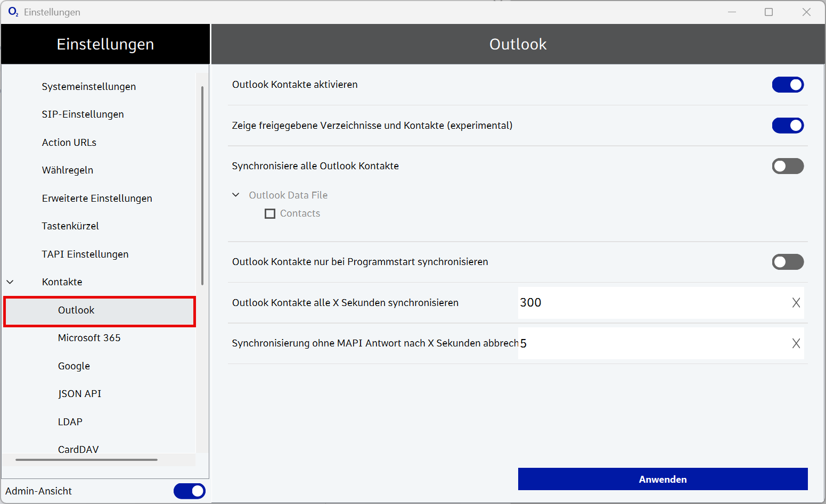This screenshot has height=504, width=826.
Task: Open Systemeinstellungen in the sidebar
Action: 88,87
